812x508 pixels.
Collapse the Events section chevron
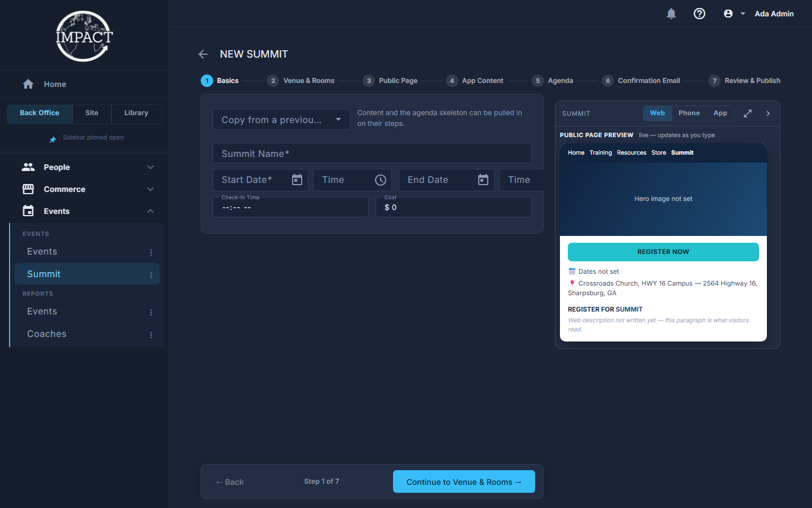[151, 211]
